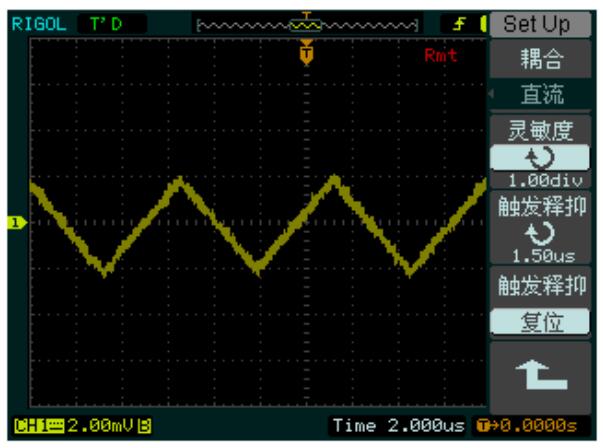Click the orange trigger marker atop the grid
The height and width of the screenshot is (448, 603).
306,53
